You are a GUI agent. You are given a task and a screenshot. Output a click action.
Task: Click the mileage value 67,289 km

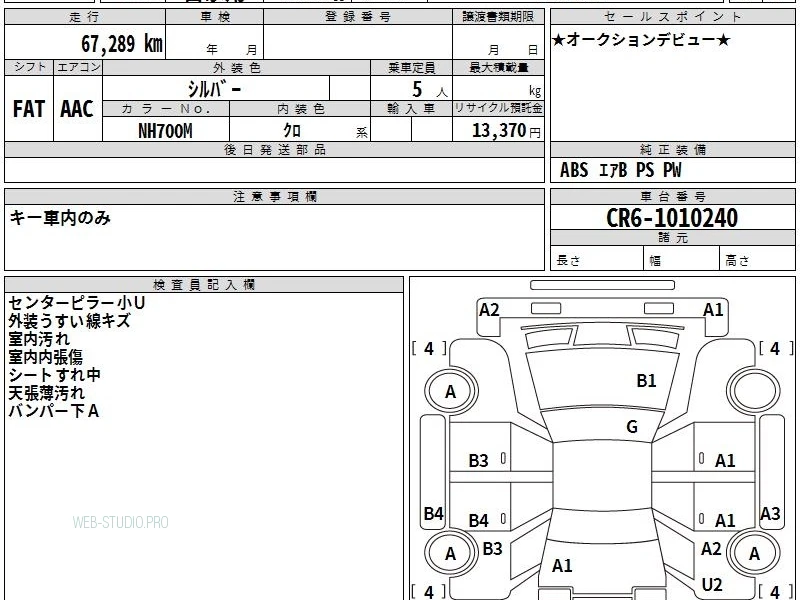pos(121,43)
